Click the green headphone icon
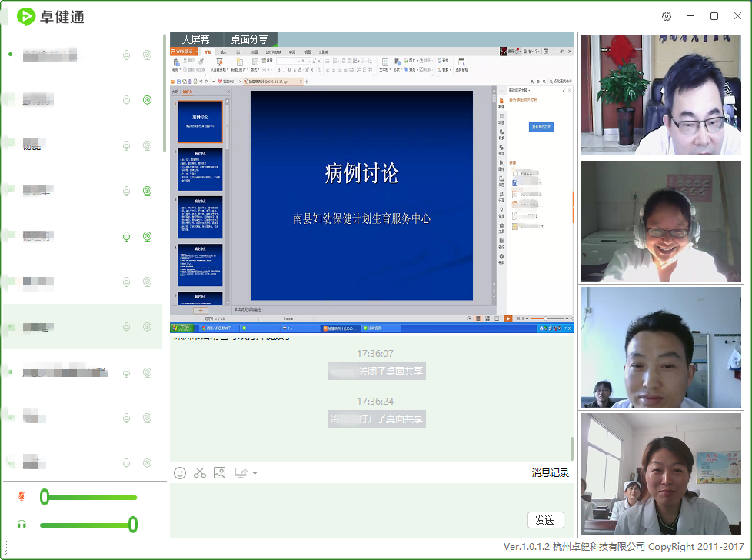 (22, 524)
